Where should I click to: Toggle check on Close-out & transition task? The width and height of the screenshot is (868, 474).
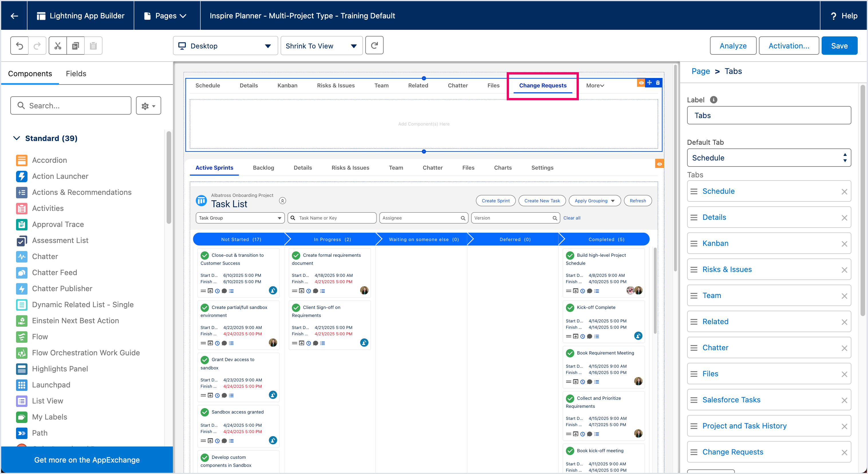tap(204, 255)
